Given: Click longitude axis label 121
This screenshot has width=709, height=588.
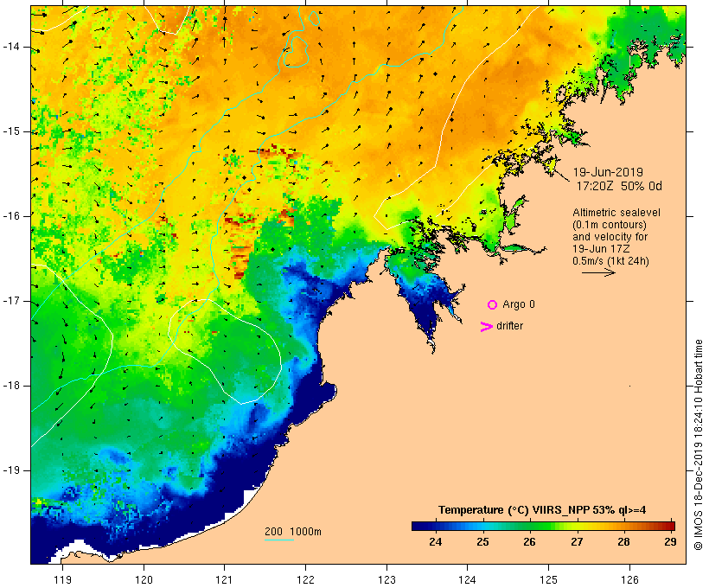Looking at the screenshot, I should 224,580.
